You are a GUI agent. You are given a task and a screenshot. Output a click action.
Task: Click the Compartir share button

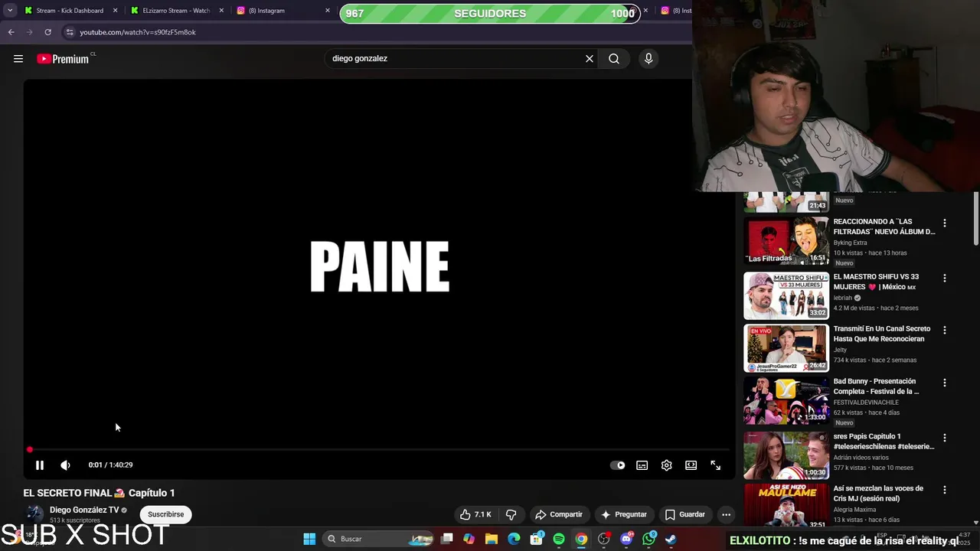pos(559,514)
